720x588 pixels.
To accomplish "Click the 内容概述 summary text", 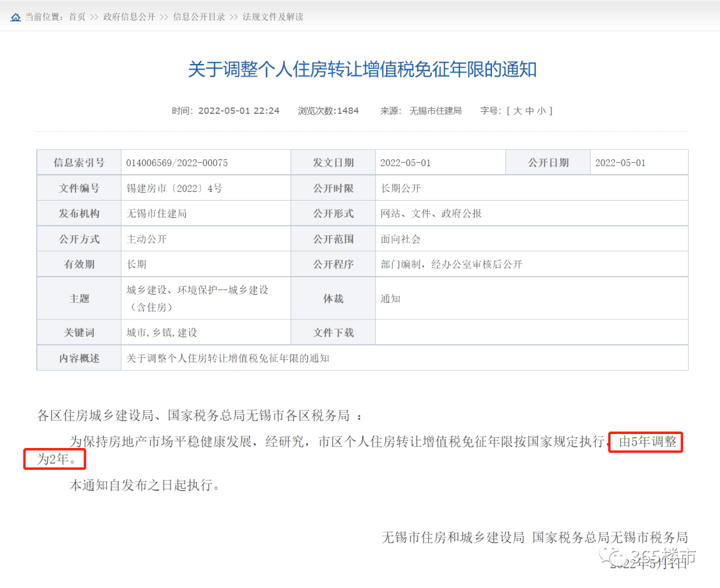I will 228,359.
